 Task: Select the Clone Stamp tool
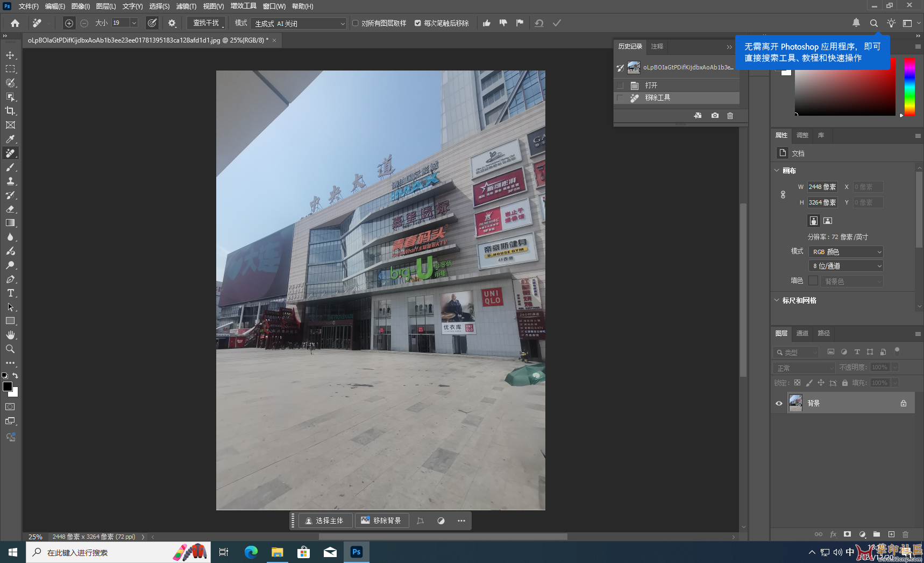[10, 181]
